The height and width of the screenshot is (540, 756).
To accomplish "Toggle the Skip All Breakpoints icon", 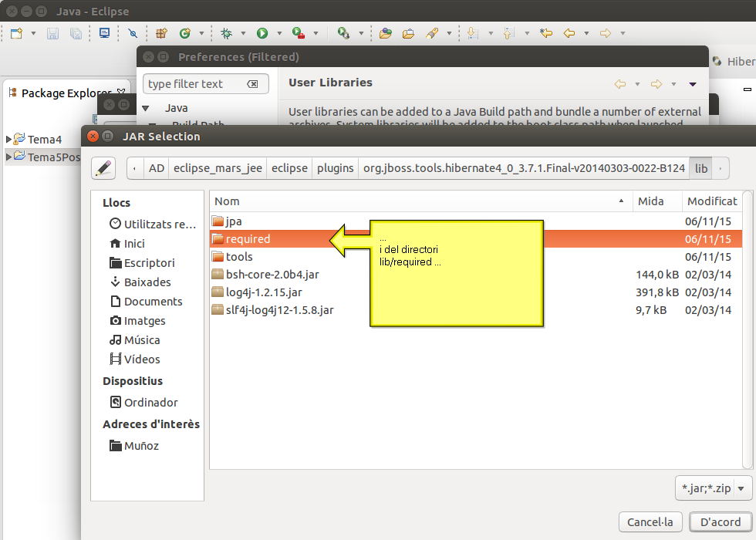I will [133, 33].
